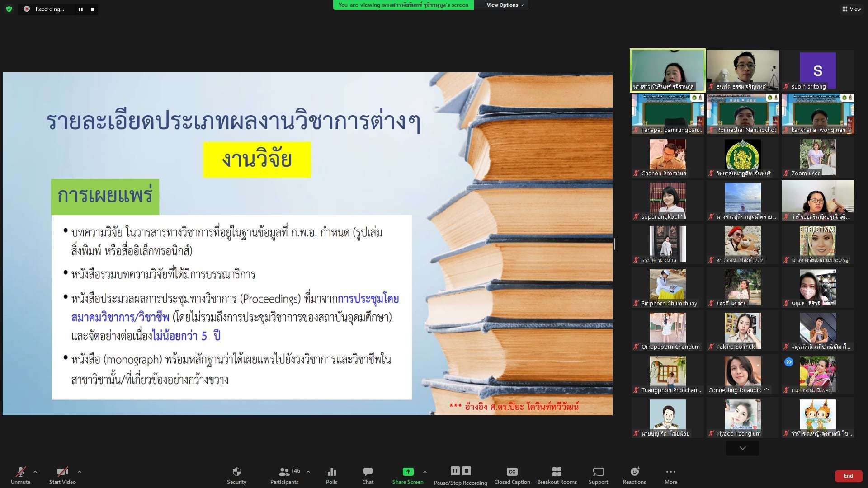The height and width of the screenshot is (488, 868).
Task: Open the Support option
Action: click(x=598, y=475)
